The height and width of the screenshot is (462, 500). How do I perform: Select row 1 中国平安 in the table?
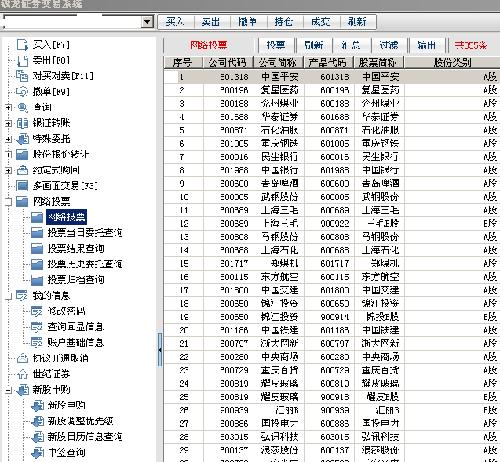[x=332, y=77]
